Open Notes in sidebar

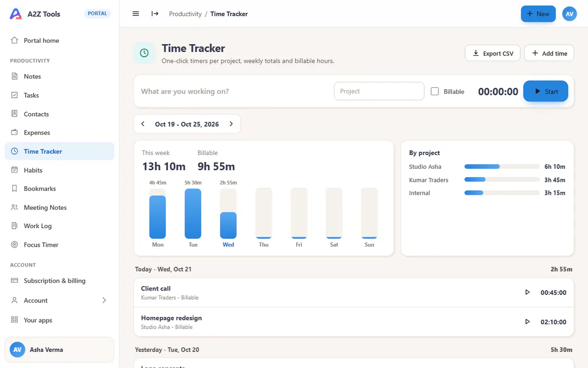click(59, 76)
